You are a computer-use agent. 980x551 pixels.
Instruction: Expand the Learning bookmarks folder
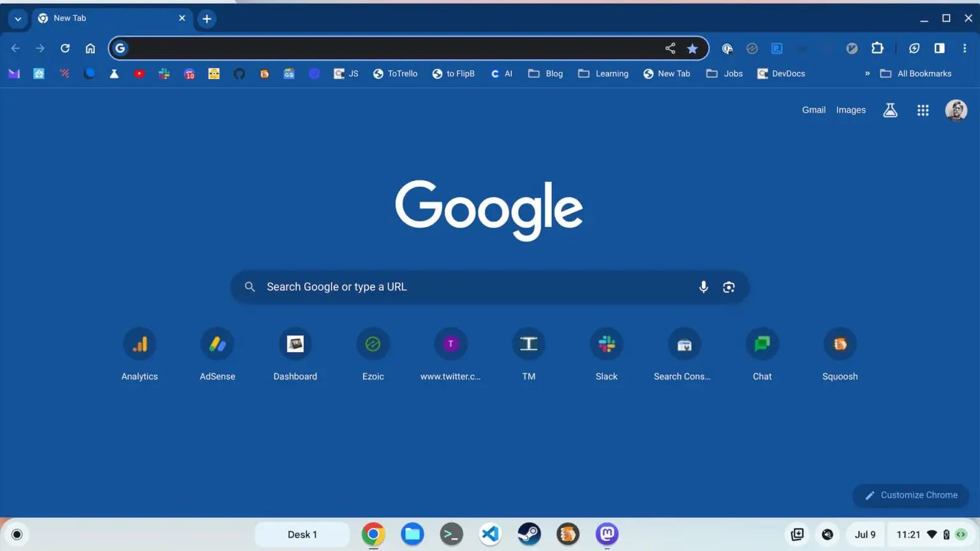pos(604,74)
